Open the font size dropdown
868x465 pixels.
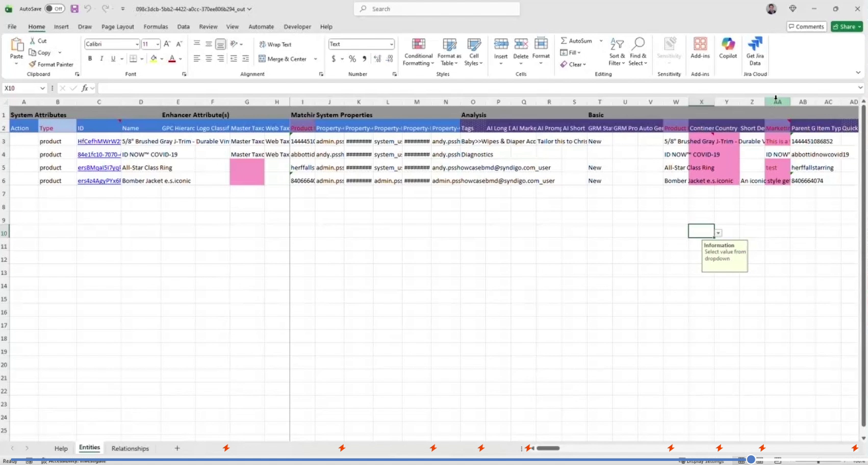[157, 44]
